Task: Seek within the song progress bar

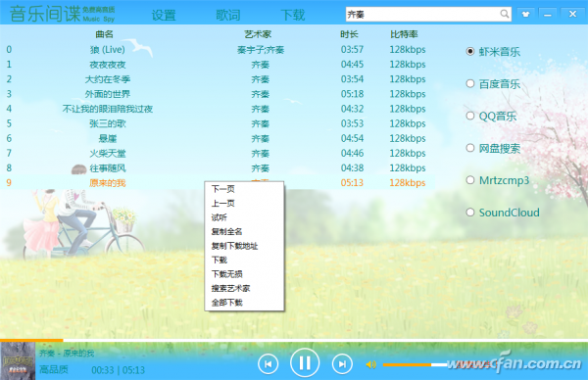Action: (294, 340)
